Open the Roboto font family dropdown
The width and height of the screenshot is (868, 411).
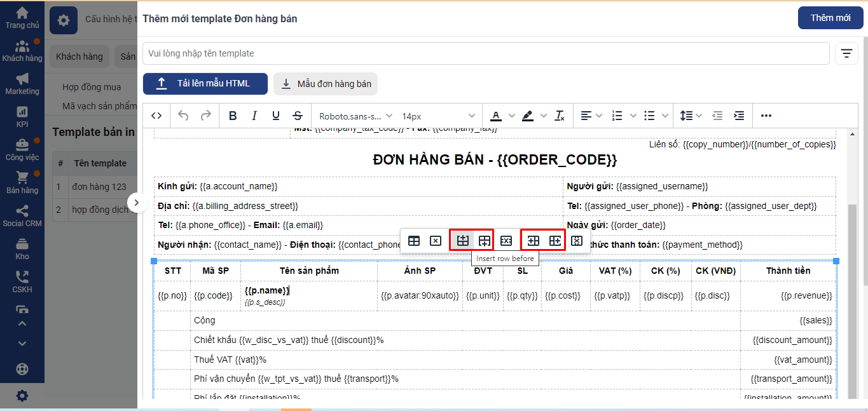coord(355,116)
